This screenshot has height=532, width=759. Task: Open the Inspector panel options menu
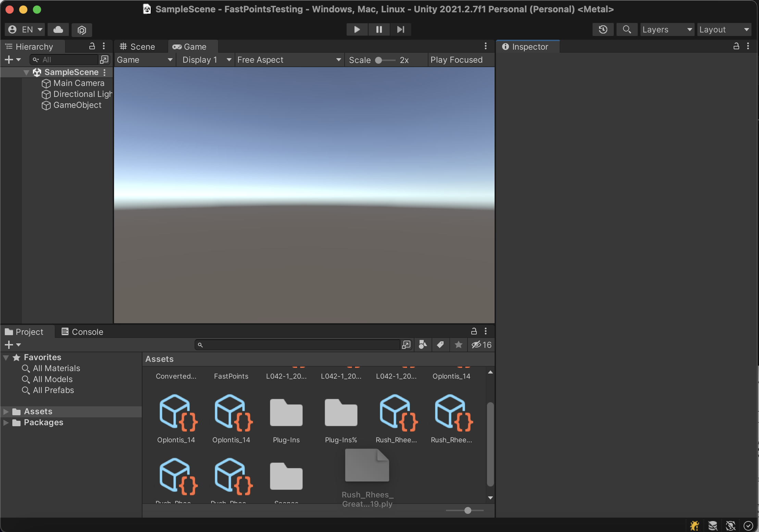(748, 46)
